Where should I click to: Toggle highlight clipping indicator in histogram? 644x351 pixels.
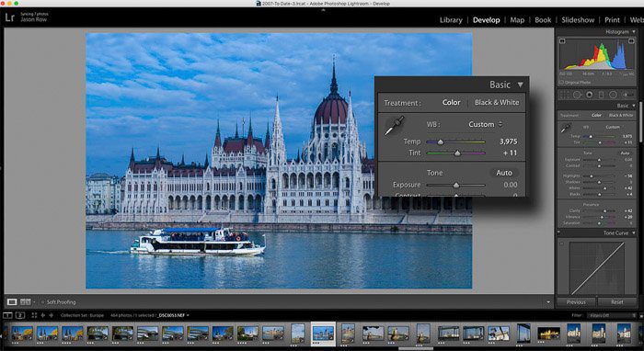point(632,40)
